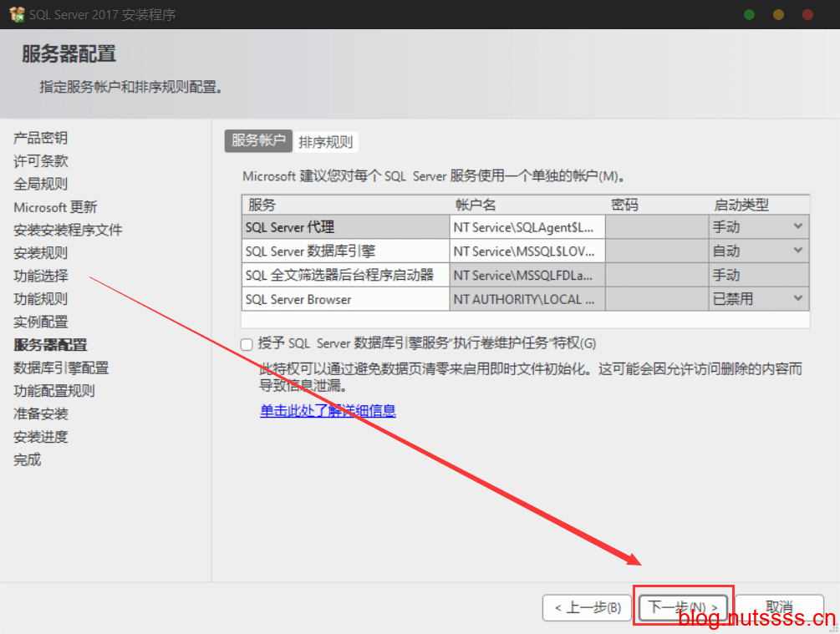Image resolution: width=840 pixels, height=634 pixels.
Task: Expand startup type dropdown for SQL Server 代理
Action: (797, 226)
